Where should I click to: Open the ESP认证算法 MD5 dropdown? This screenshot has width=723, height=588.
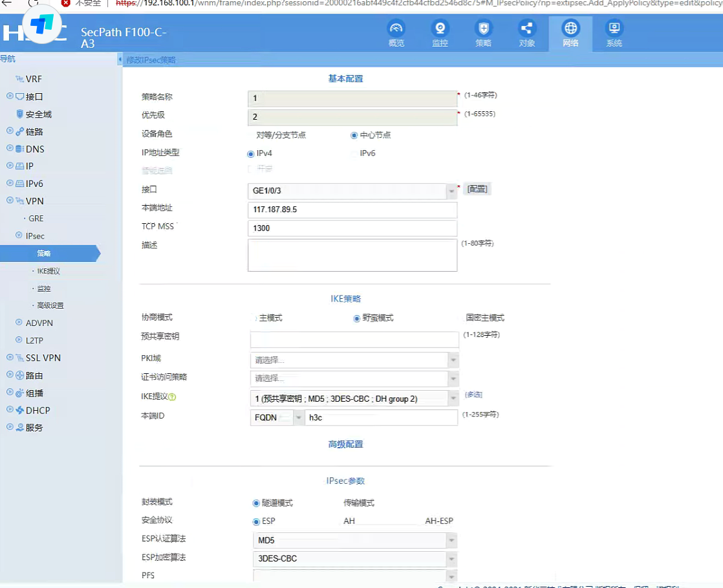pyautogui.click(x=451, y=540)
